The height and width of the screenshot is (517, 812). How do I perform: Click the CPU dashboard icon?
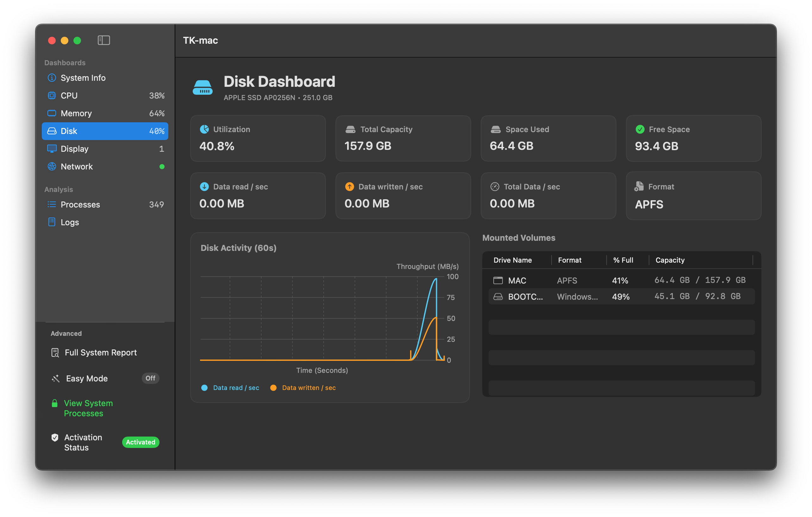click(52, 95)
